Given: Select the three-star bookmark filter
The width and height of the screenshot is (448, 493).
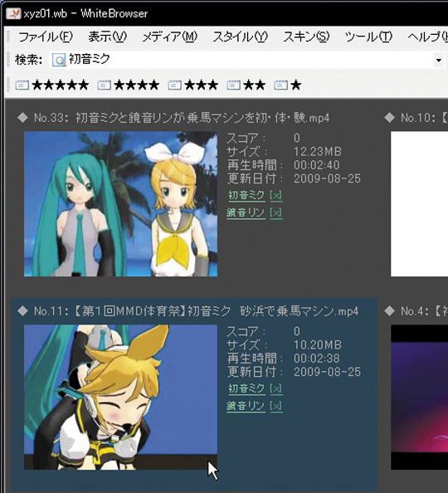Looking at the screenshot, I should [x=192, y=85].
